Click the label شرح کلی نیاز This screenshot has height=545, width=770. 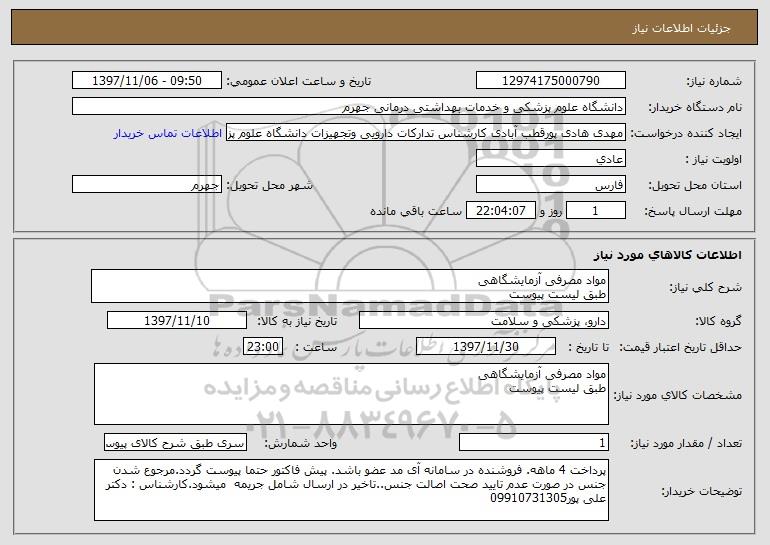coord(706,288)
